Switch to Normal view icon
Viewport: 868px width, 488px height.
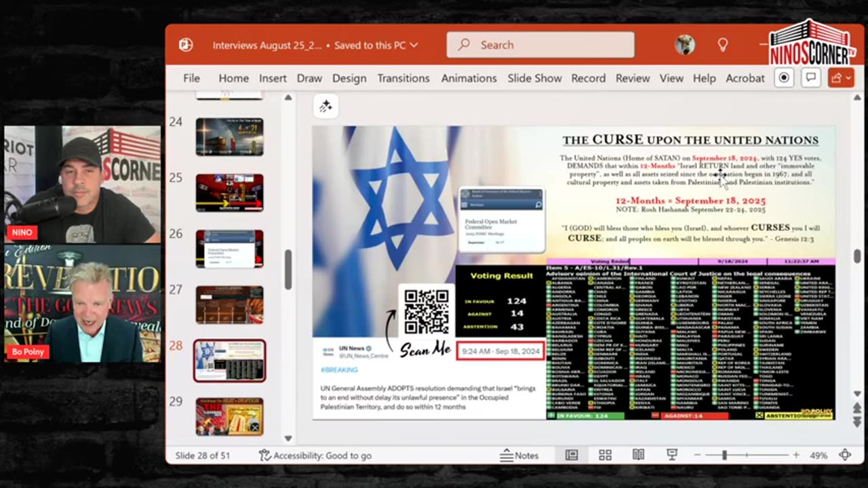(572, 455)
